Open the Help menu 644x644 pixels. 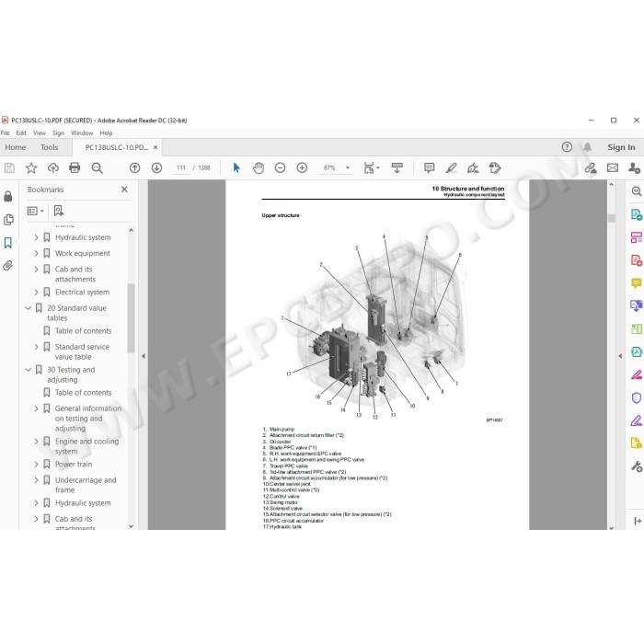[x=106, y=133]
